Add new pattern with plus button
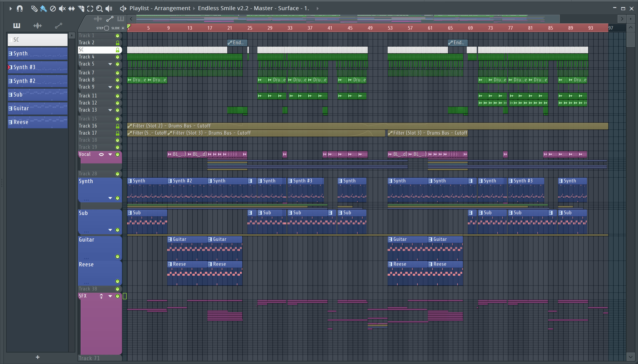The image size is (638, 364). pyautogui.click(x=37, y=357)
